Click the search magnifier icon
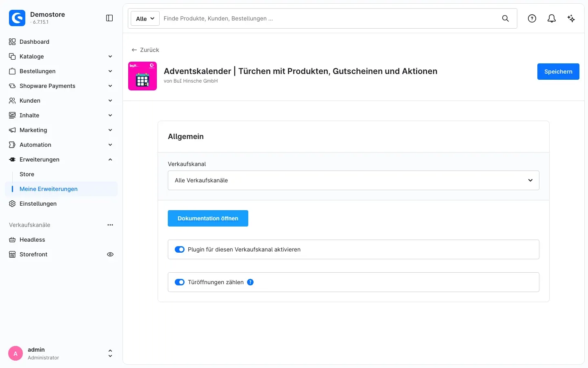Image resolution: width=588 pixels, height=368 pixels. tap(506, 18)
